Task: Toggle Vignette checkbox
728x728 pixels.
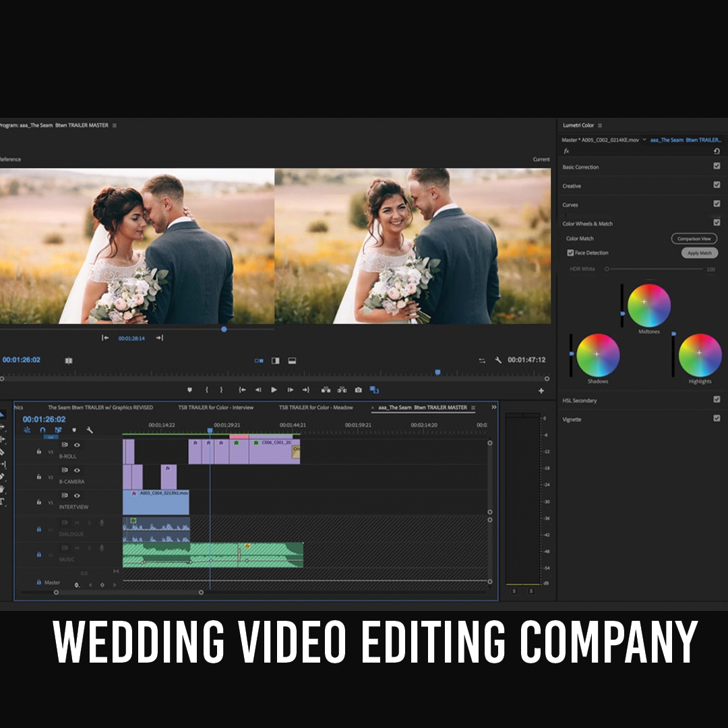Action: (x=717, y=419)
